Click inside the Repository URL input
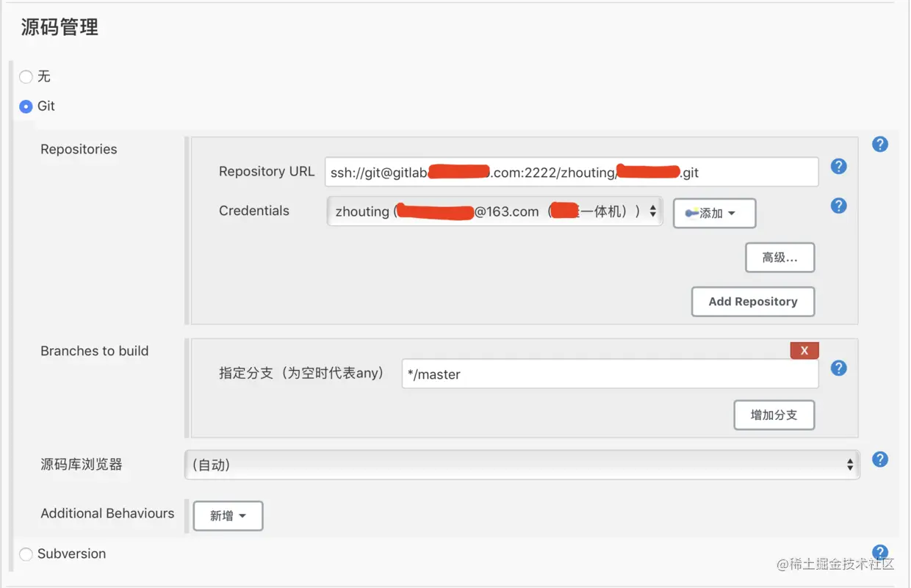Screen dimensions: 911x588 click(572, 171)
